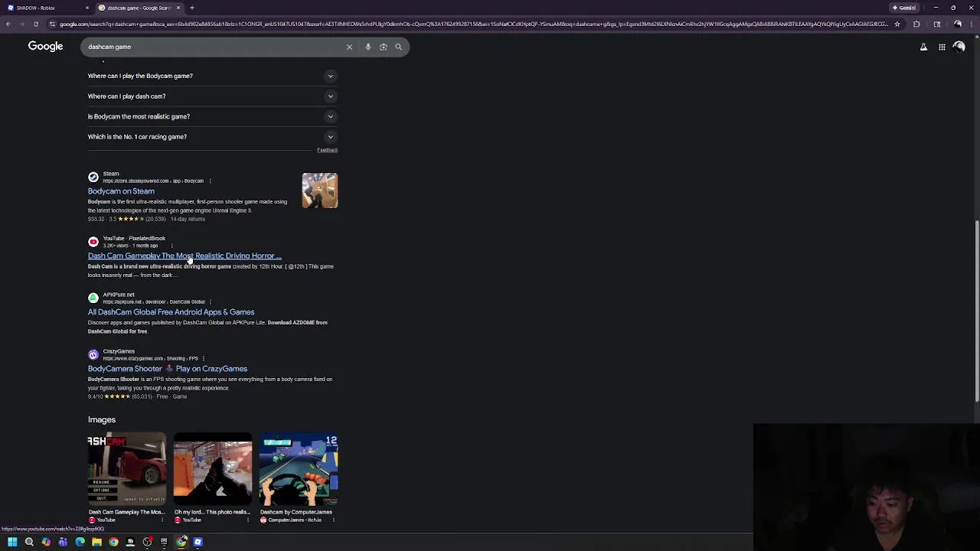Clear the search box with X icon
Viewport: 980px width, 551px height.
[x=349, y=47]
